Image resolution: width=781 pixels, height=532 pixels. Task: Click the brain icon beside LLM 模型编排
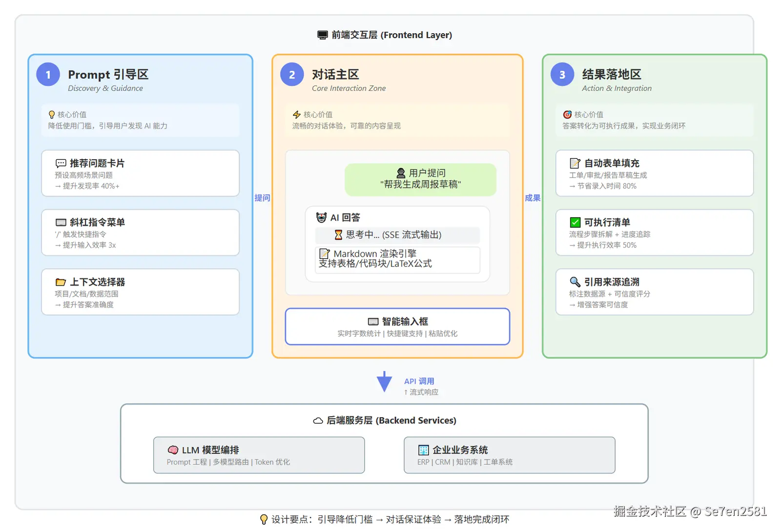(x=173, y=450)
